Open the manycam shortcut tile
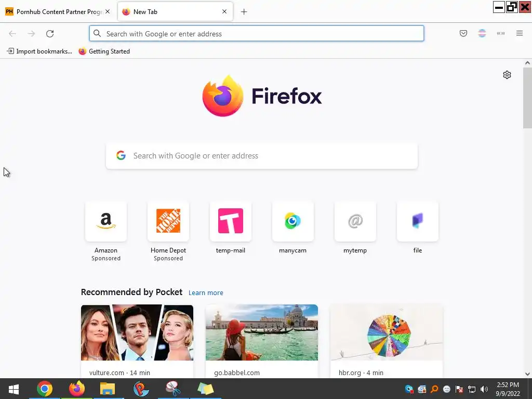This screenshot has width=532, height=399. coord(293,221)
